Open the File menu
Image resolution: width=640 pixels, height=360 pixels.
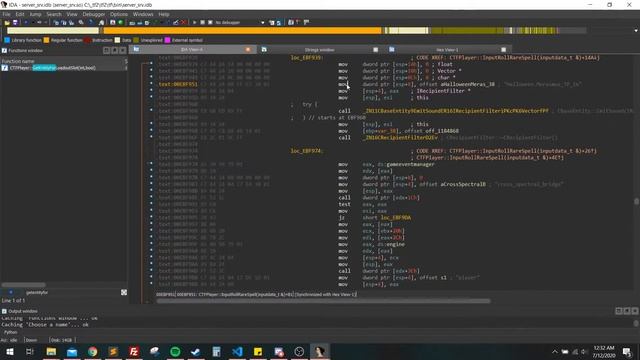coord(7,14)
